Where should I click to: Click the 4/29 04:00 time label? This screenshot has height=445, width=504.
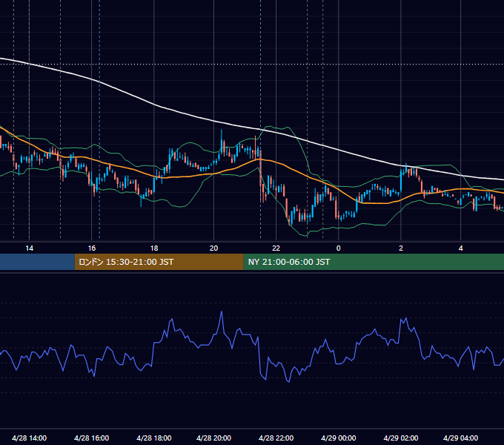click(460, 438)
